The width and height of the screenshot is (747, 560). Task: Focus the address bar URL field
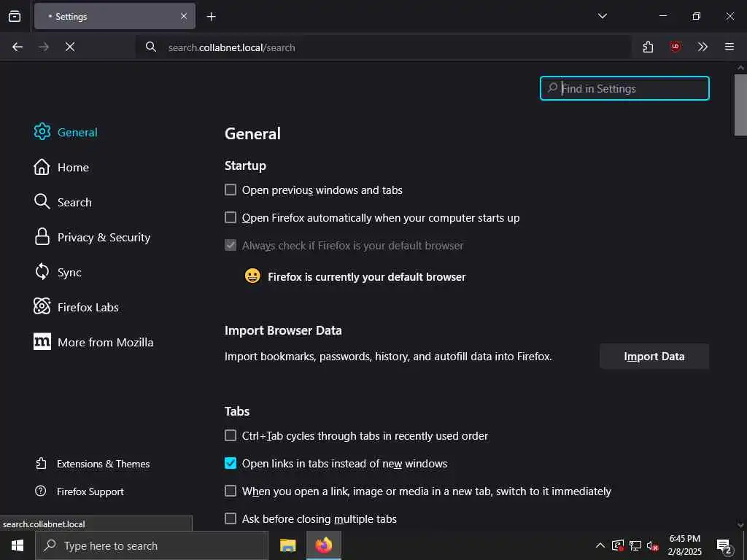coord(383,47)
